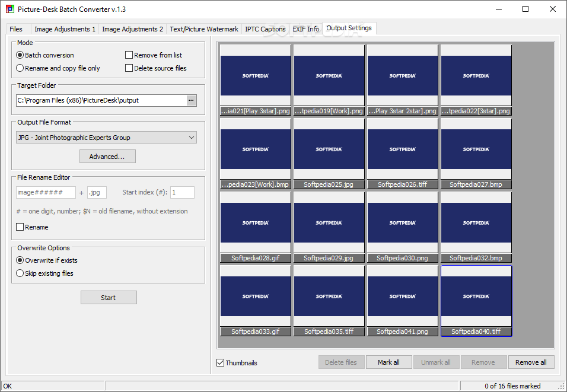Image resolution: width=567 pixels, height=392 pixels.
Task: Select thumbnail ending in ia021[Play 3star].png
Action: [256, 80]
